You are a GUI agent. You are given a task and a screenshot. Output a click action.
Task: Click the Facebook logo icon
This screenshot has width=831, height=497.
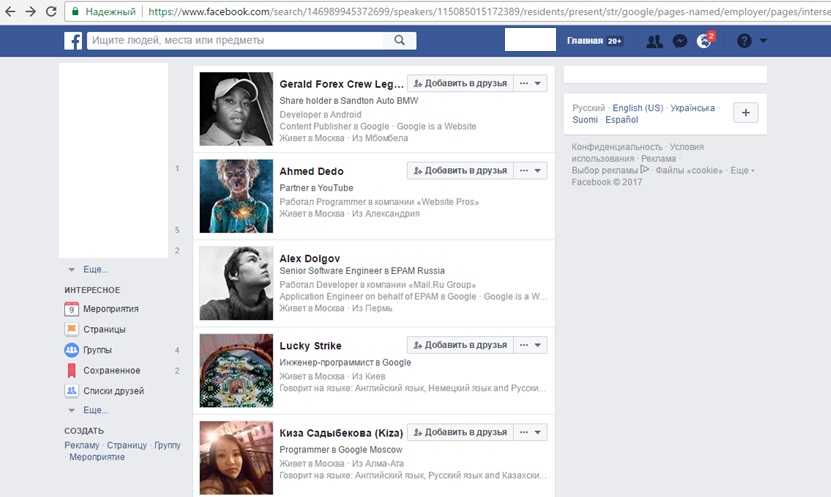point(73,41)
